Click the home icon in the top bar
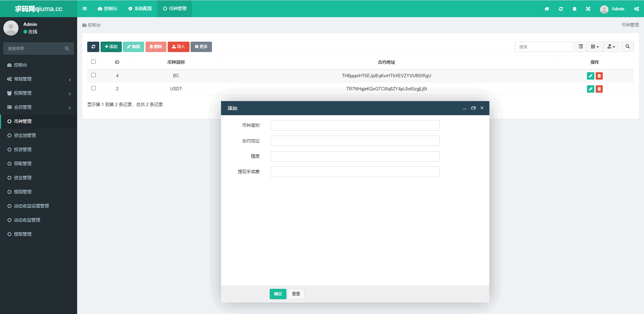Screen dimensions: 644x314 547,9
